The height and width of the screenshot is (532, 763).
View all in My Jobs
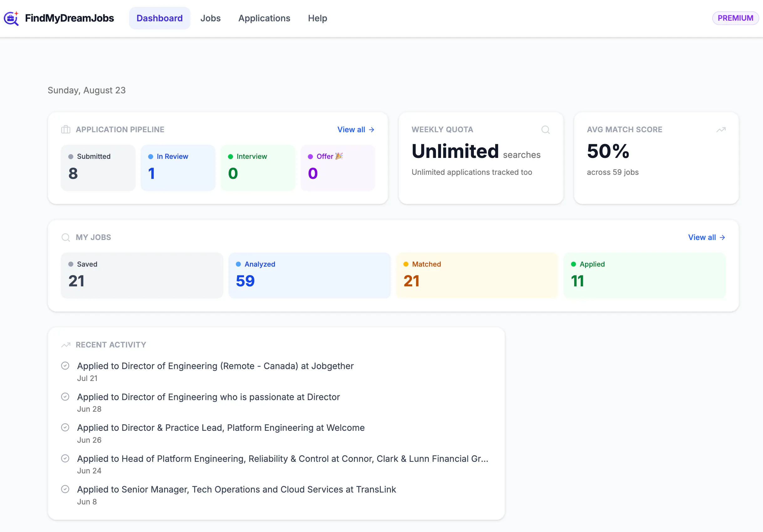[707, 237]
